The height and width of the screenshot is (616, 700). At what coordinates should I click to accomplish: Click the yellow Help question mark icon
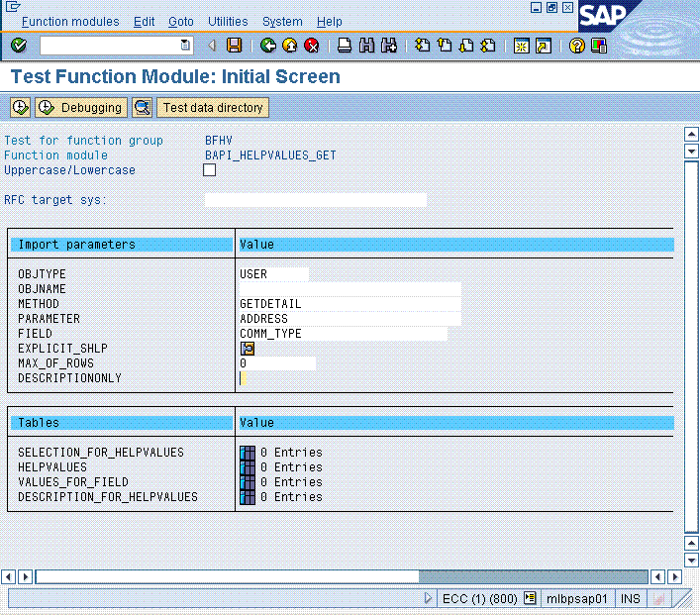(577, 46)
